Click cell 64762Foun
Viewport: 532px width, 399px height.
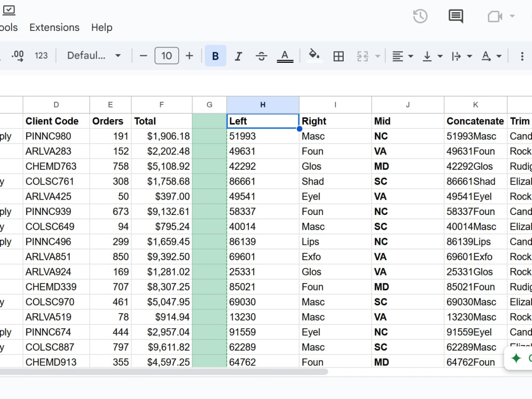pos(476,362)
